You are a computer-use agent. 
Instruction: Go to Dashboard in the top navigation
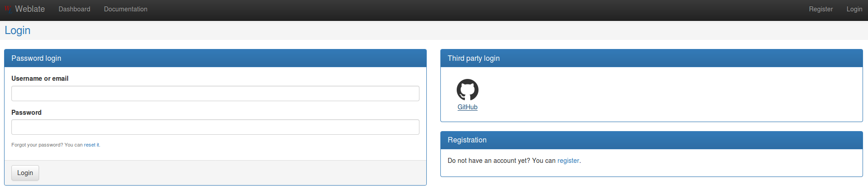[x=74, y=9]
